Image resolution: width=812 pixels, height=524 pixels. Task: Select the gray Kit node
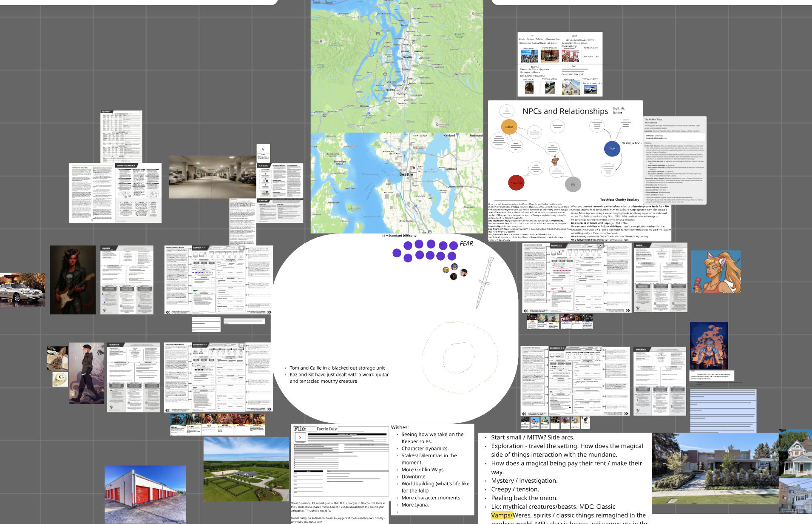pos(574,185)
